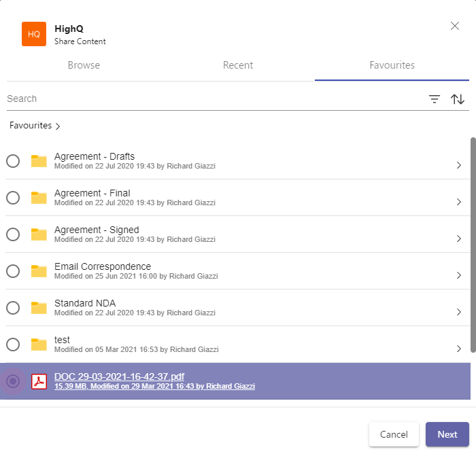Click the HighQ orange app logo
Image resolution: width=476 pixels, height=456 pixels.
(34, 34)
